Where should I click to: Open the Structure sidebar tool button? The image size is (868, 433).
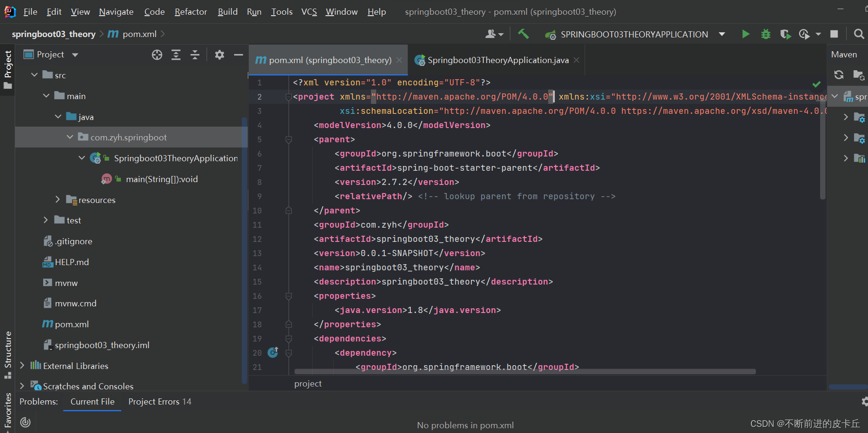[x=8, y=355]
